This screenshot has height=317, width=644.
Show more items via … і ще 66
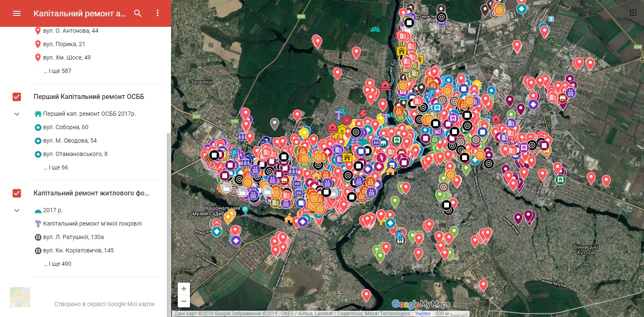point(56,168)
